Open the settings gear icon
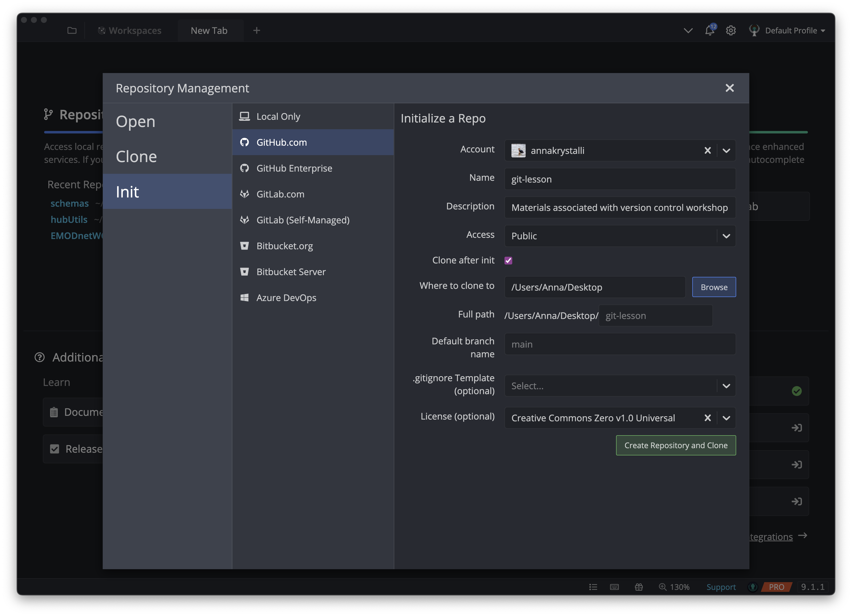This screenshot has width=852, height=616. [x=731, y=30]
